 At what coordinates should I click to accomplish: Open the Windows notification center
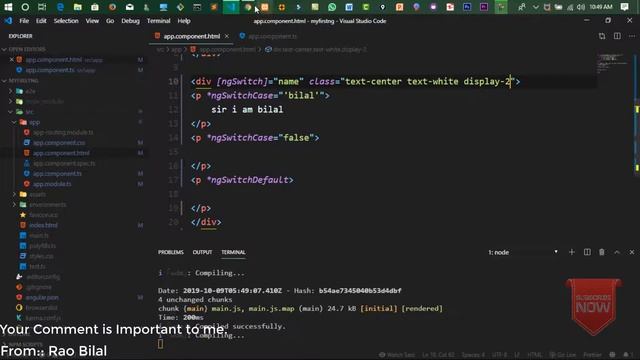pyautogui.click(x=624, y=7)
